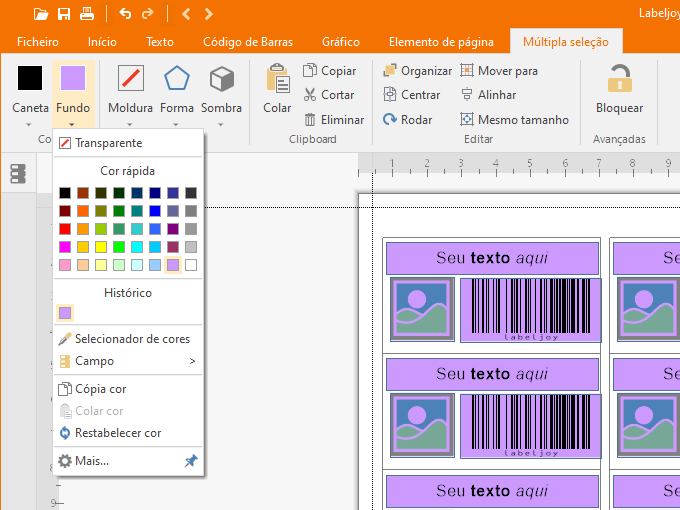This screenshot has height=510, width=680.
Task: Save the document with the floppy disk icon
Action: (64, 14)
